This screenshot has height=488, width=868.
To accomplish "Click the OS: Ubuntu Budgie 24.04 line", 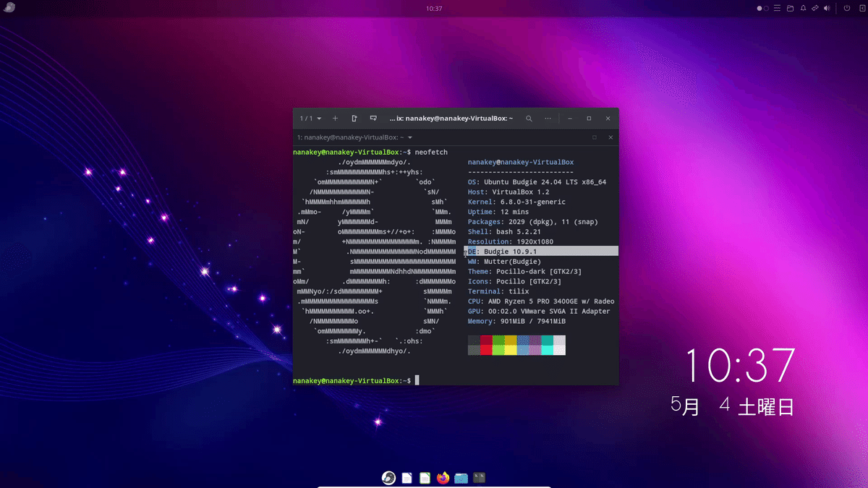I will (537, 182).
